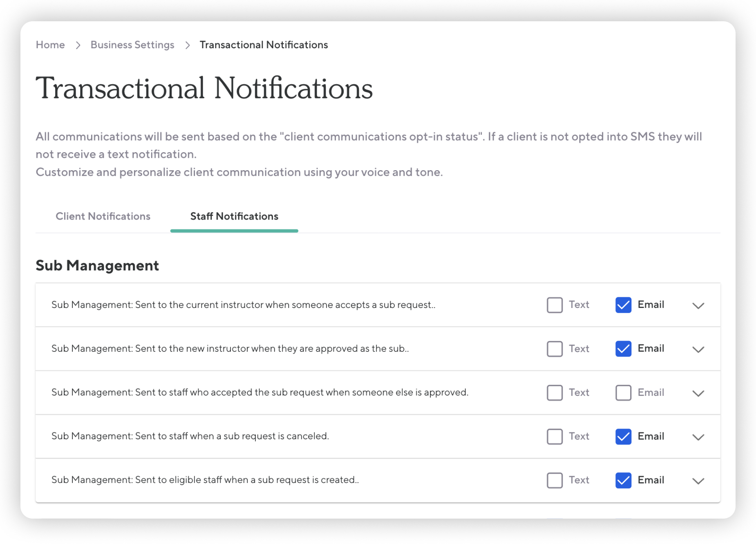Enable Text for someone else approved notification
756x546 pixels.
(555, 393)
